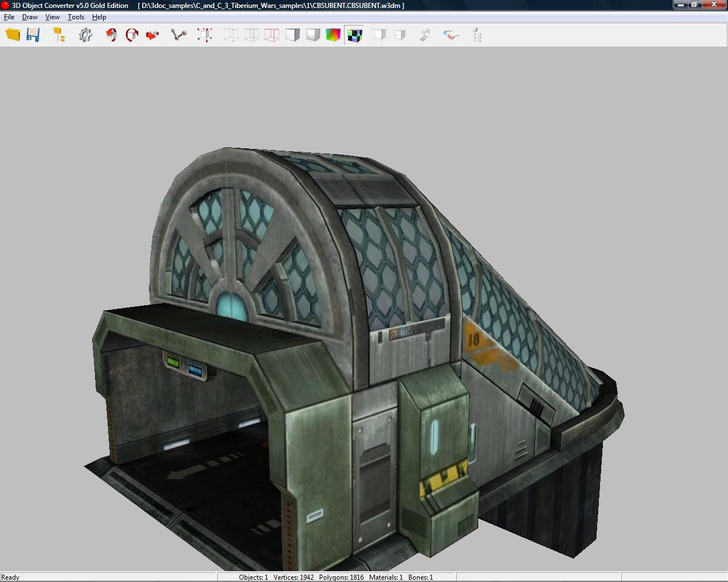Screen dimensions: 728x582
Task: Open the File menu
Action: (x=9, y=17)
